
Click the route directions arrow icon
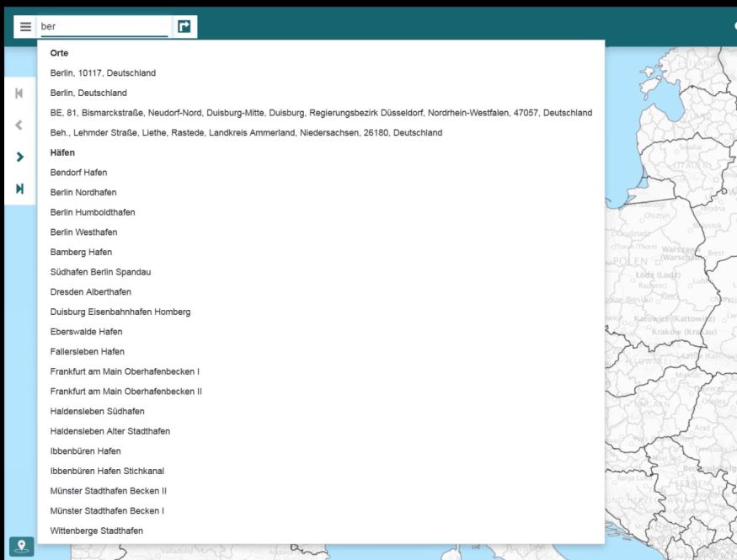(x=184, y=27)
